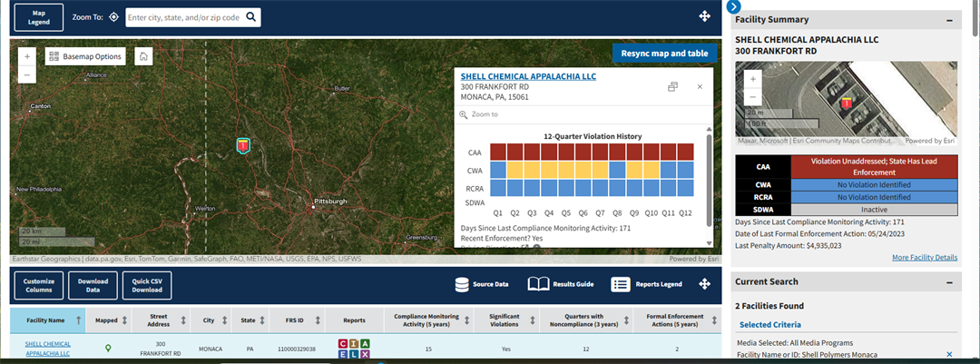The height and width of the screenshot is (364, 980).
Task: Zoom in on the main map
Action: point(27,56)
